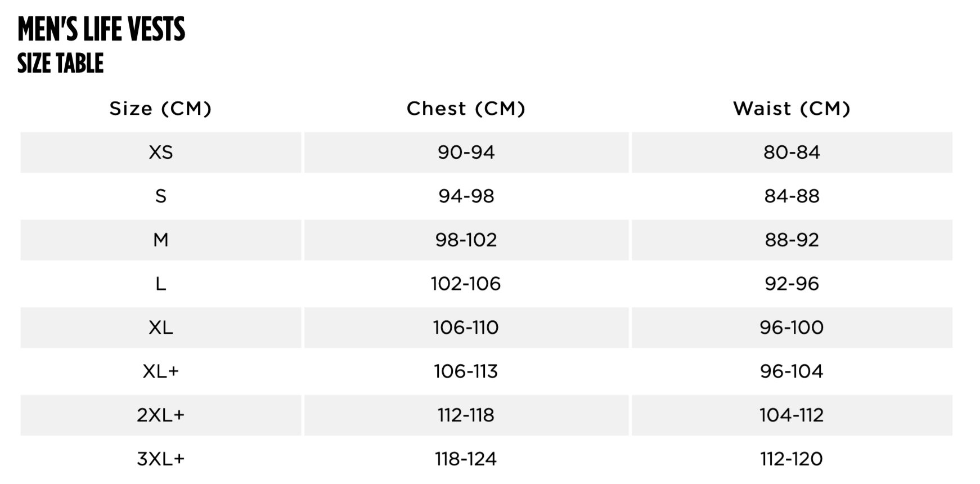
Task: Select the S size cell
Action: click(x=161, y=196)
